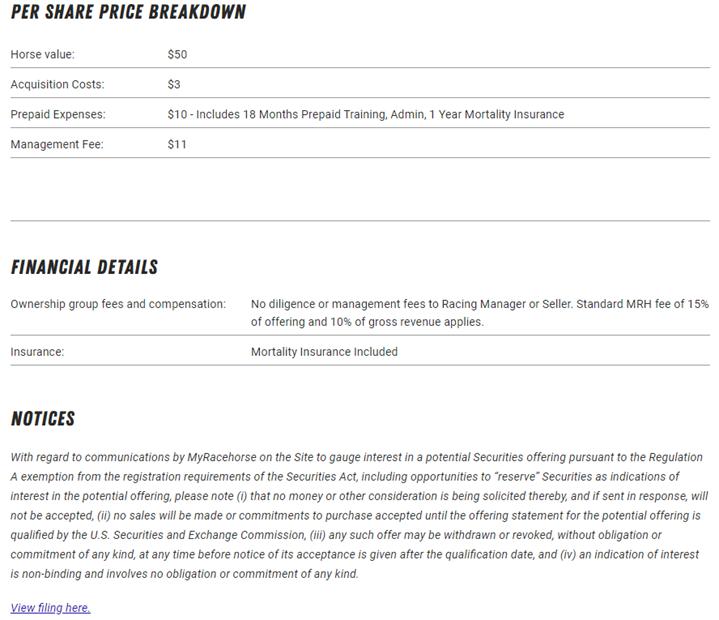719x620 pixels.
Task: Select the Acquisition Costs label
Action: click(x=57, y=84)
